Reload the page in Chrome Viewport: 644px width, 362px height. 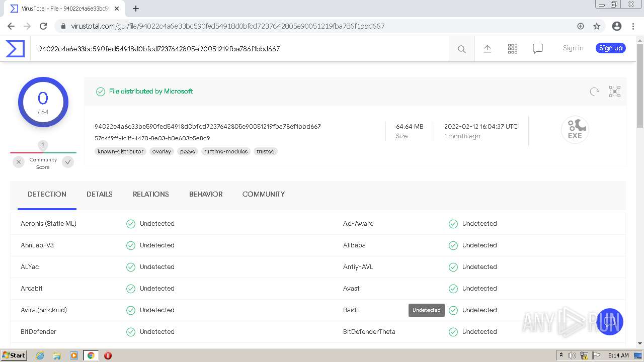pyautogui.click(x=43, y=26)
